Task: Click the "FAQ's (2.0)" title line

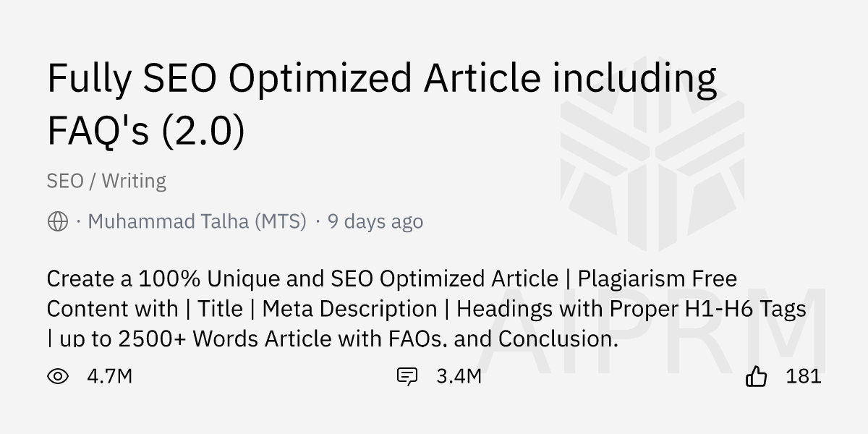Action: 146,130
